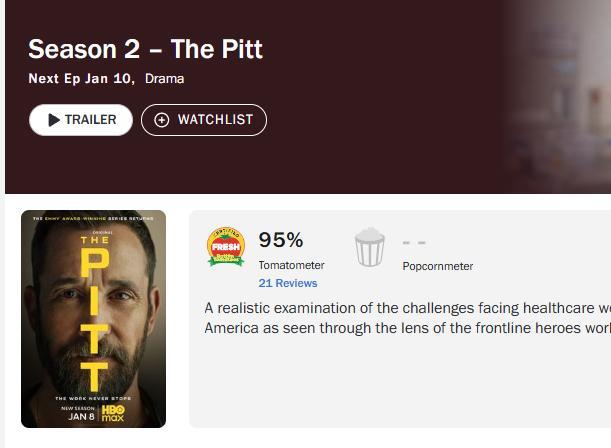Click the "Next Ep Jan 10" text
611x448 pixels.
pos(81,79)
